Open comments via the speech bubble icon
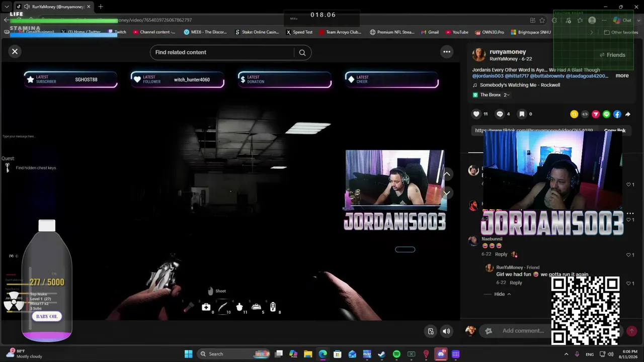Viewport: 644px width, 362px height. (500, 114)
